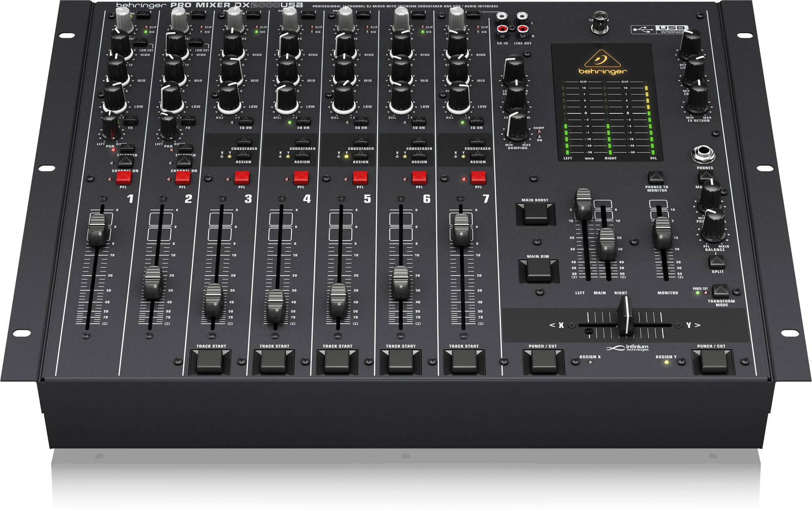
Task: Engage the Main Dim button
Action: pyautogui.click(x=538, y=271)
